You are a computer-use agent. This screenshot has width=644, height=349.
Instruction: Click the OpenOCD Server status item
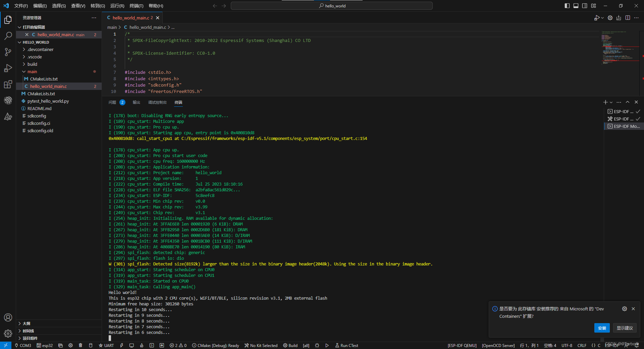tap(498, 346)
